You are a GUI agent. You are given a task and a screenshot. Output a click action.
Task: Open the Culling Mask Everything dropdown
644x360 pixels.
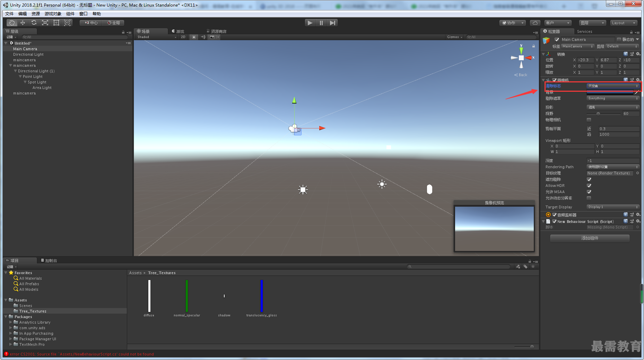click(x=613, y=98)
